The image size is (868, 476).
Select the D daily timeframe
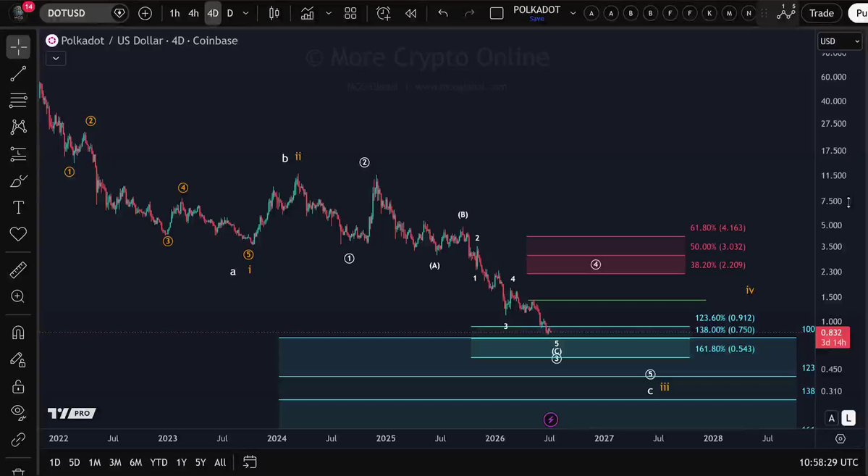230,13
